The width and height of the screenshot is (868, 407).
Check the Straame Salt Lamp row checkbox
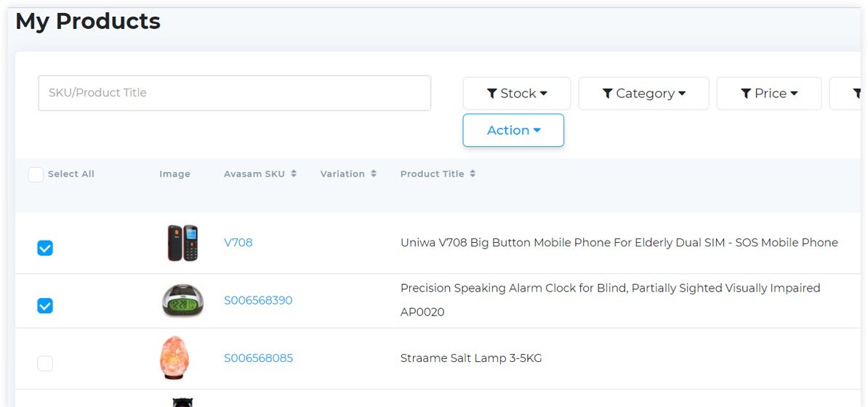pyautogui.click(x=45, y=363)
